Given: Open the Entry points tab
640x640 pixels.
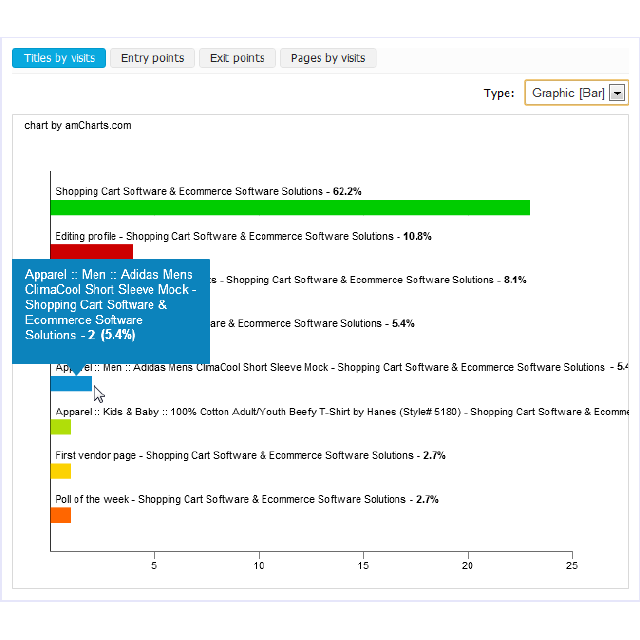Looking at the screenshot, I should 152,58.
